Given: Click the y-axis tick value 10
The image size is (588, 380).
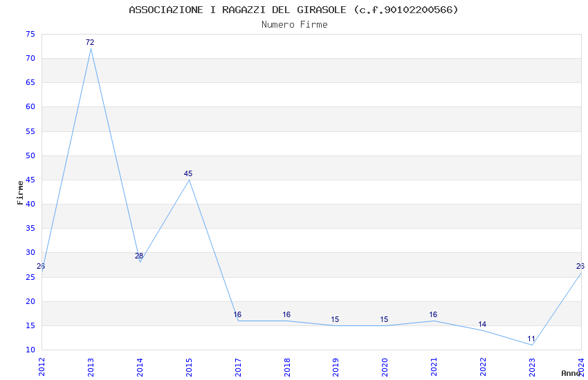Looking at the screenshot, I should [x=29, y=350].
